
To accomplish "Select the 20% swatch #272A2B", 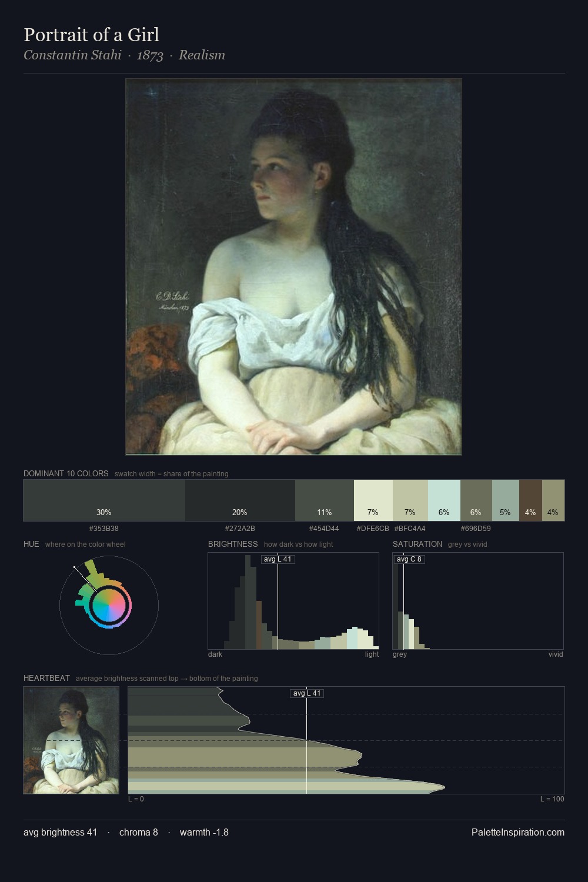I will [x=240, y=500].
